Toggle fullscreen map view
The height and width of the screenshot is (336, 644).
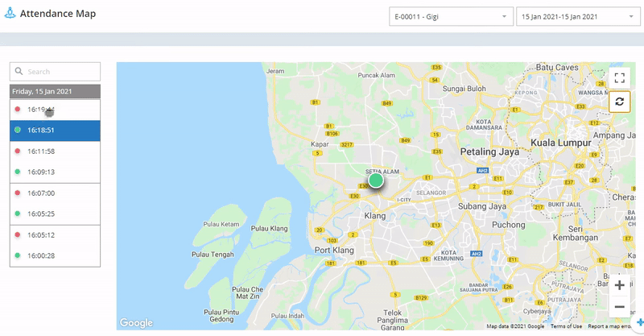(x=619, y=78)
